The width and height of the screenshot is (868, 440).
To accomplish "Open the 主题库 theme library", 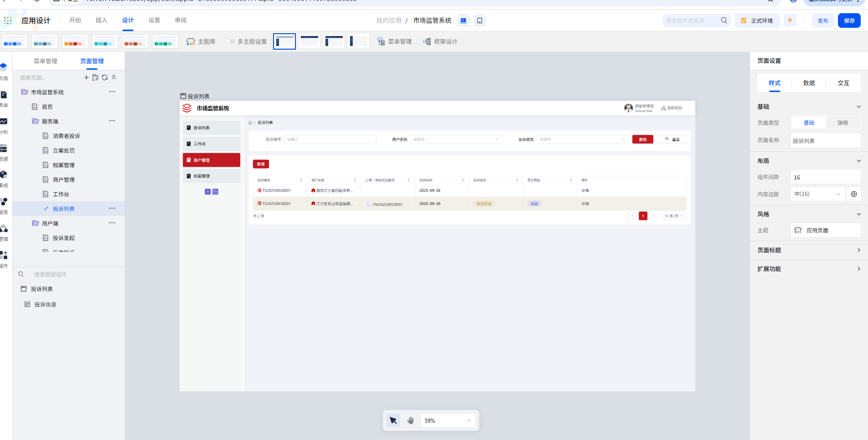I will pyautogui.click(x=201, y=41).
